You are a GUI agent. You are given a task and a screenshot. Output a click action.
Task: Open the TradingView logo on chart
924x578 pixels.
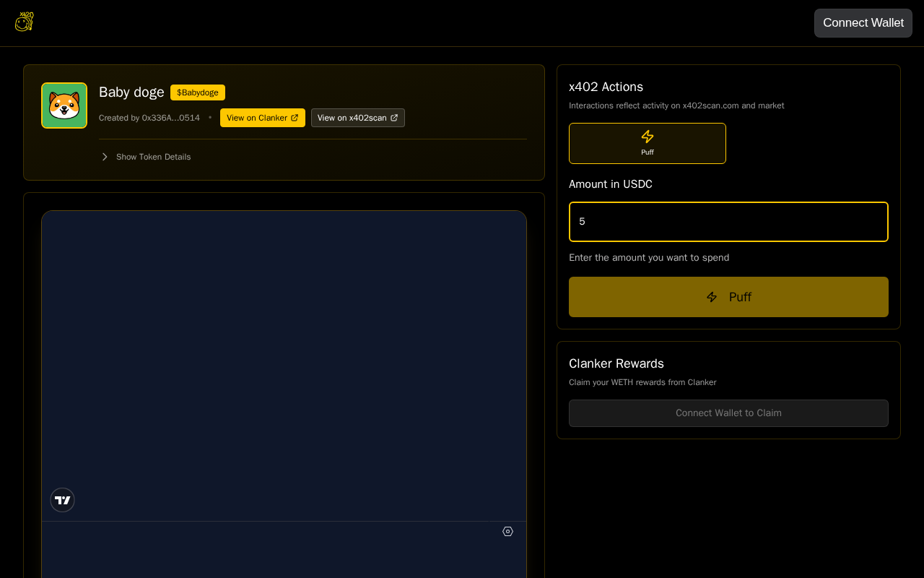pyautogui.click(x=62, y=500)
